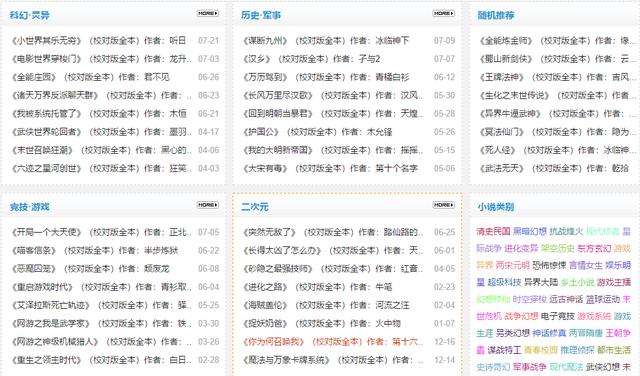
Task: Click MORE button in 竞技·游戏 section
Action: point(208,205)
